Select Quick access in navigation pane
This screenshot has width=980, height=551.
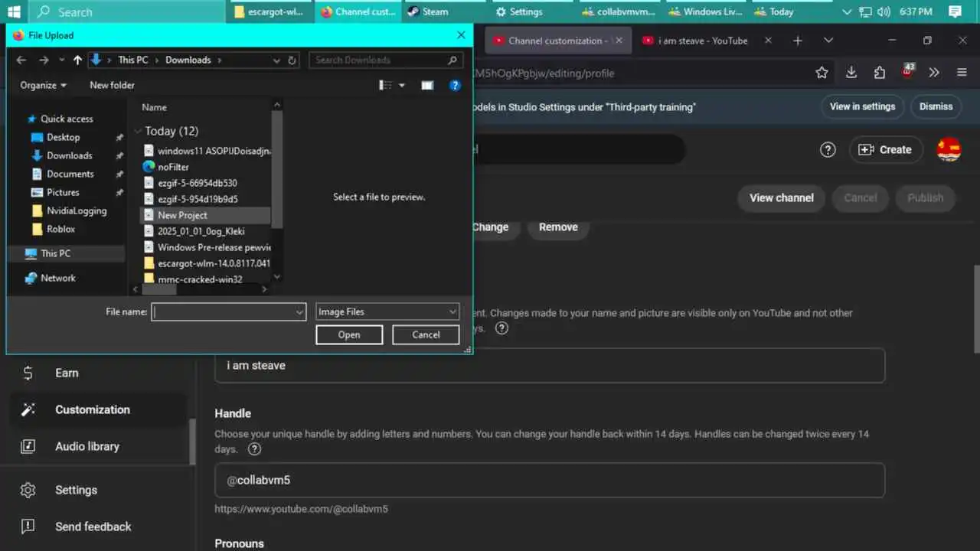tap(67, 119)
